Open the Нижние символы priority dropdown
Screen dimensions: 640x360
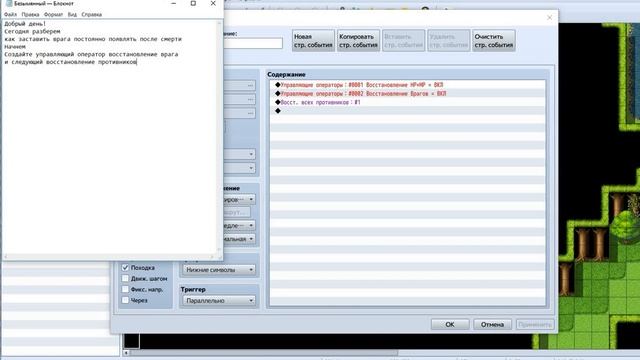[219, 270]
